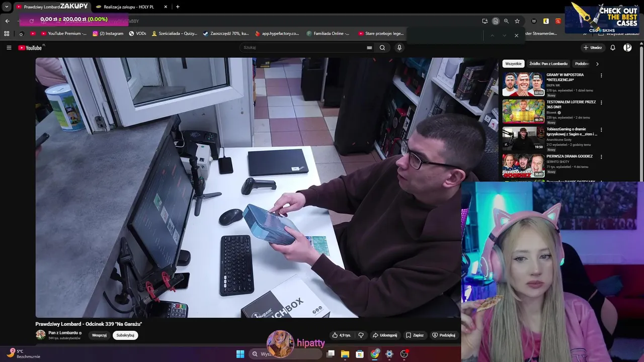The width and height of the screenshot is (644, 362).
Task: Open options menu for GRAMY W IMPOSTORA
Action: coord(601,75)
